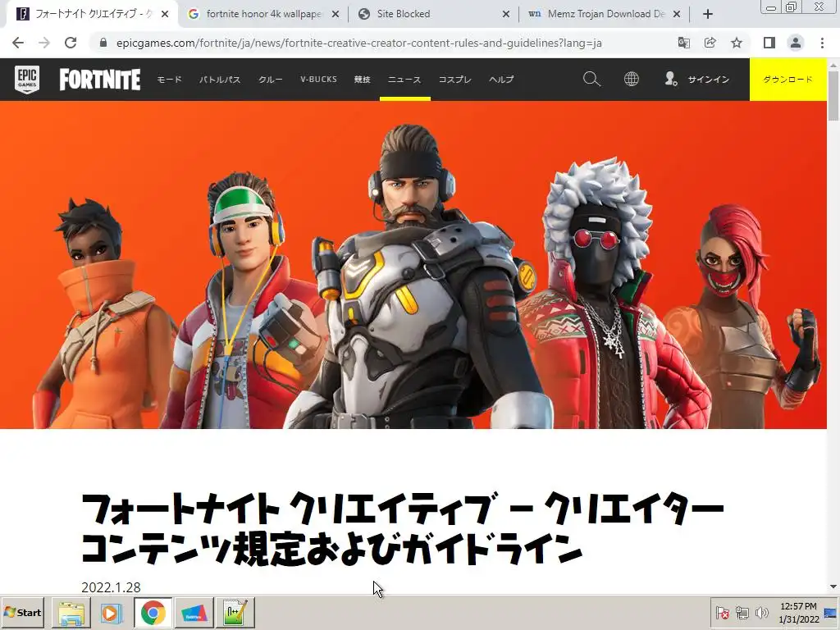Viewport: 840px width, 630px height.
Task: Click the volume speaker tray icon
Action: (761, 612)
